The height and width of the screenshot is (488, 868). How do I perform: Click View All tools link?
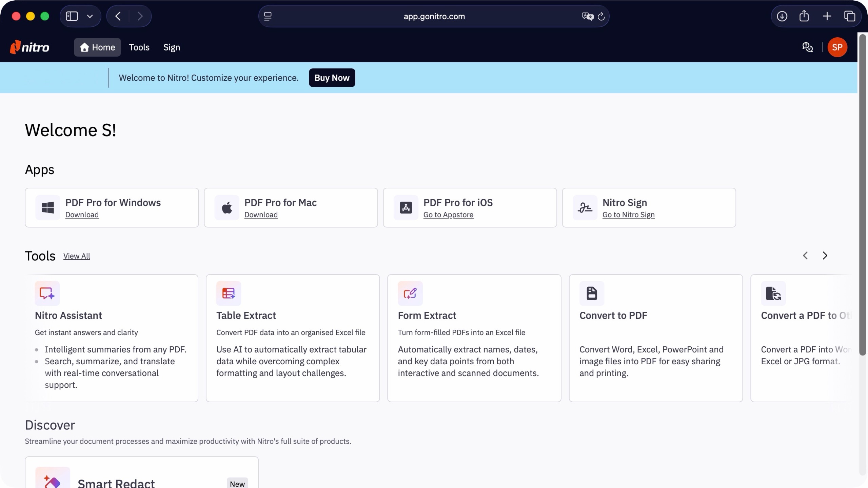coord(77,256)
